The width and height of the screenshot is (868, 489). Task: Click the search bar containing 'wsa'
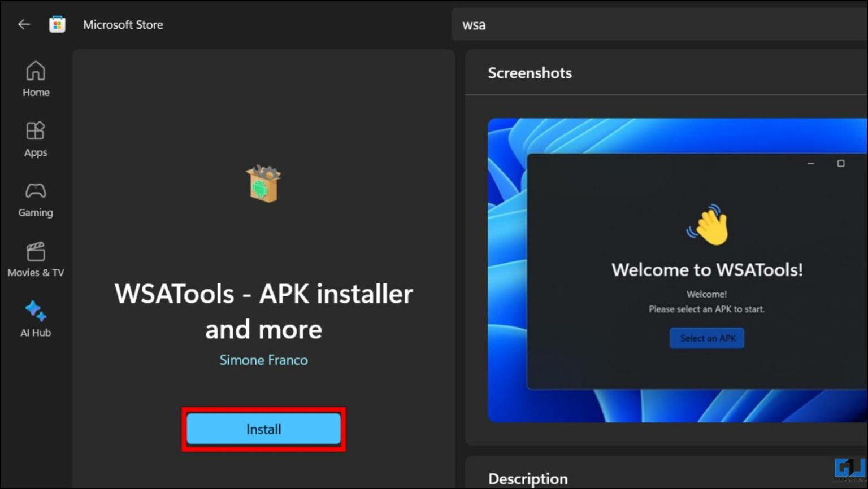pos(622,25)
